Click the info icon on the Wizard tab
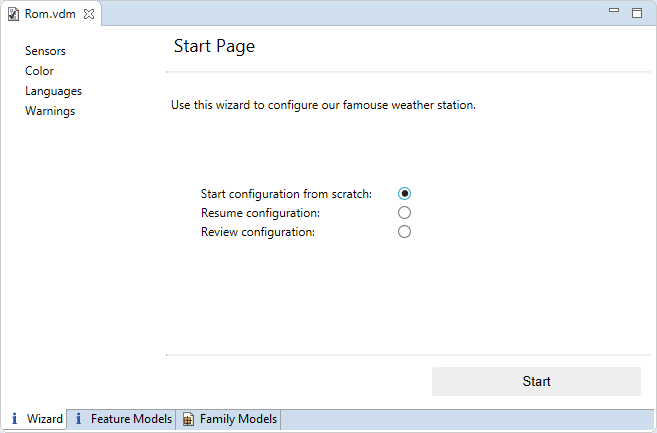 tap(15, 419)
